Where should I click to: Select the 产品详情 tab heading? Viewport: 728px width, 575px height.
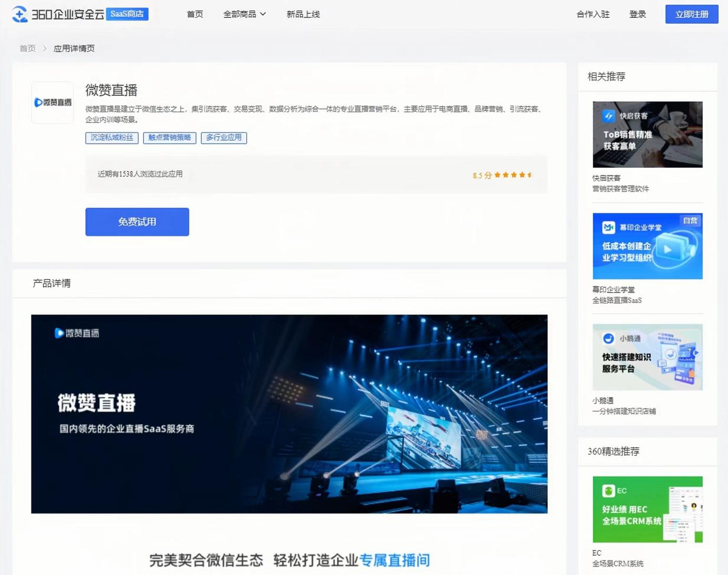coord(51,283)
